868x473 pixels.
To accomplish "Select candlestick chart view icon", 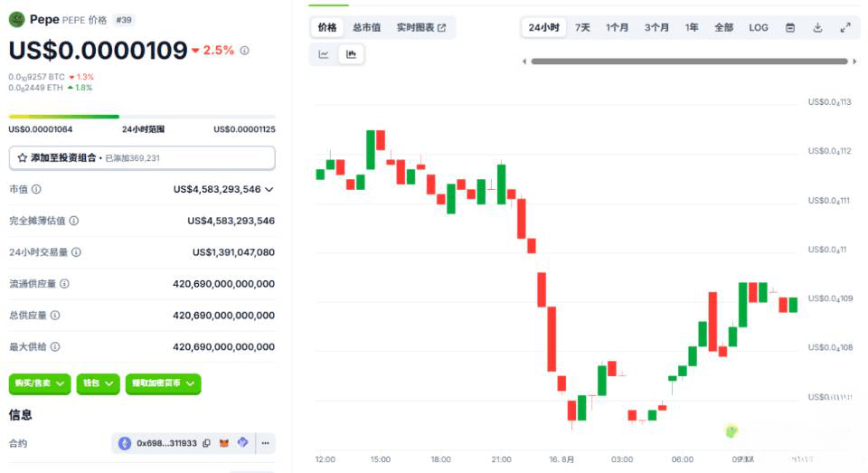I will point(351,54).
